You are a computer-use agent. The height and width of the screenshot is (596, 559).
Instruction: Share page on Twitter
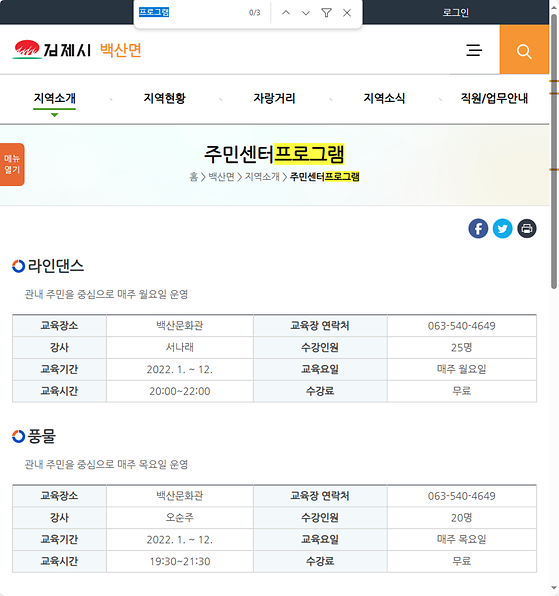click(502, 228)
